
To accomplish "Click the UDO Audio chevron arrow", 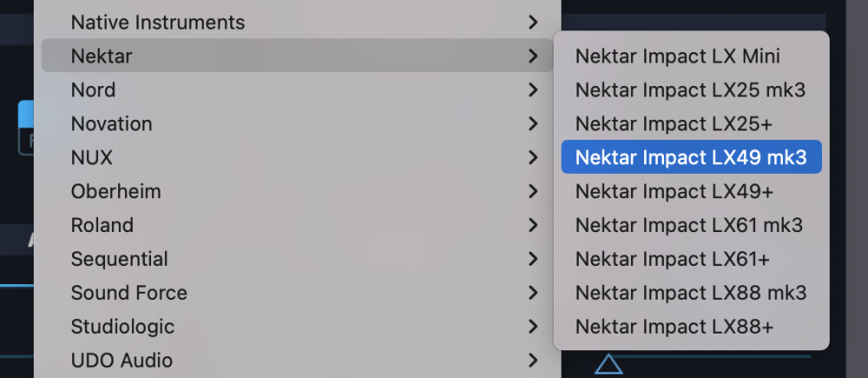I will [x=534, y=360].
